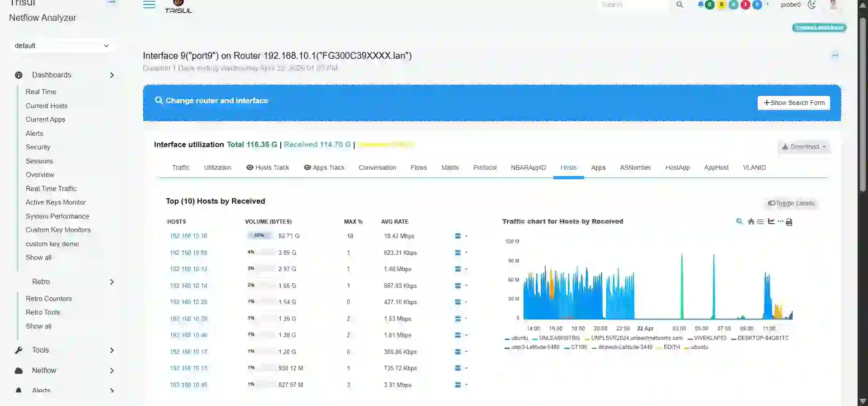This screenshot has width=868, height=406.
Task: Open the ellipsis menu beside interface title
Action: point(835,55)
